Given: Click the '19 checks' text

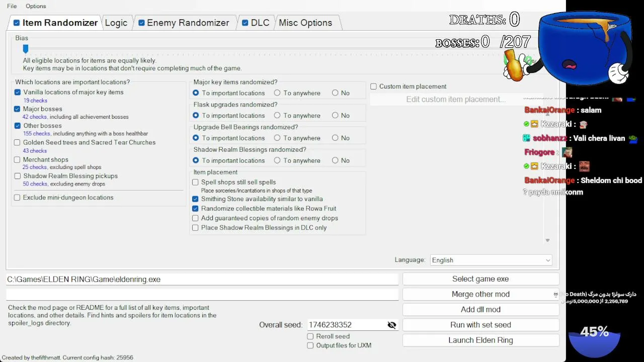Looking at the screenshot, I should 35,101.
